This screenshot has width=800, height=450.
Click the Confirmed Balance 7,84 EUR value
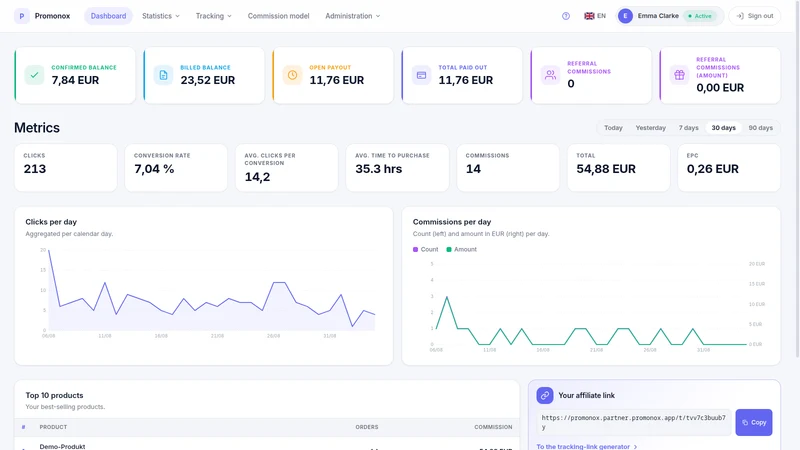(75, 80)
